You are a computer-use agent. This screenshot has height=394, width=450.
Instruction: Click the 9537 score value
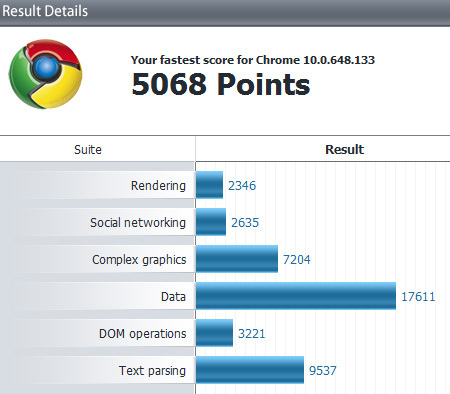[x=323, y=371]
